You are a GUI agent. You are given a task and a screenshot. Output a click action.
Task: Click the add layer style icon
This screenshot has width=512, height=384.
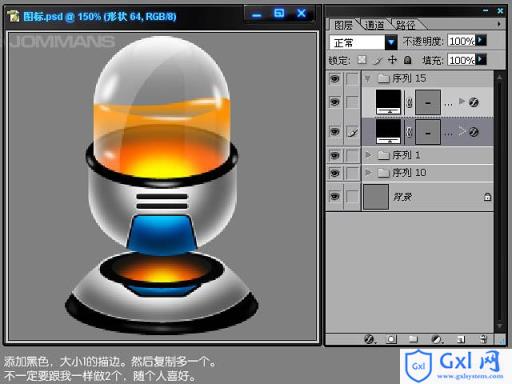[369, 339]
